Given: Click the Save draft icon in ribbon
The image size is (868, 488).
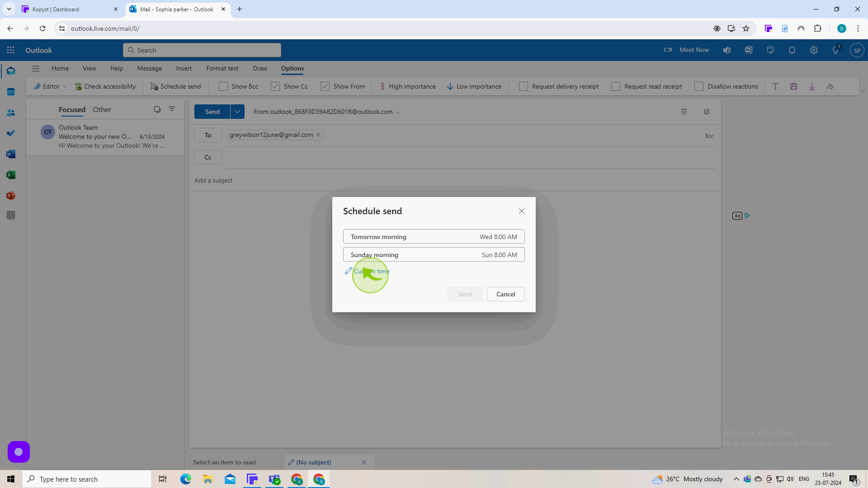Looking at the screenshot, I should pos(793,86).
